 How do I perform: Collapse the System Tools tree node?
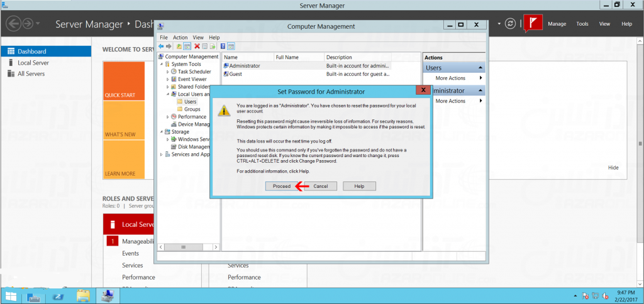tap(162, 65)
